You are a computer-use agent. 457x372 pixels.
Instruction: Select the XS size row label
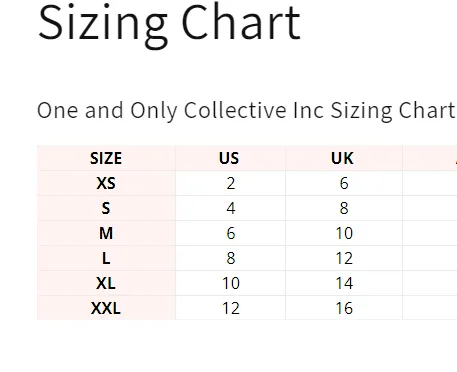pos(106,183)
